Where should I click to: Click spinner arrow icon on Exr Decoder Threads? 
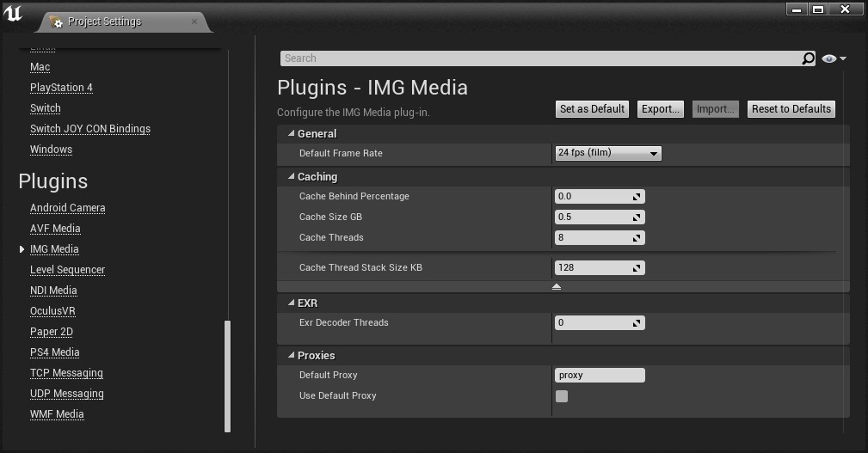[637, 323]
